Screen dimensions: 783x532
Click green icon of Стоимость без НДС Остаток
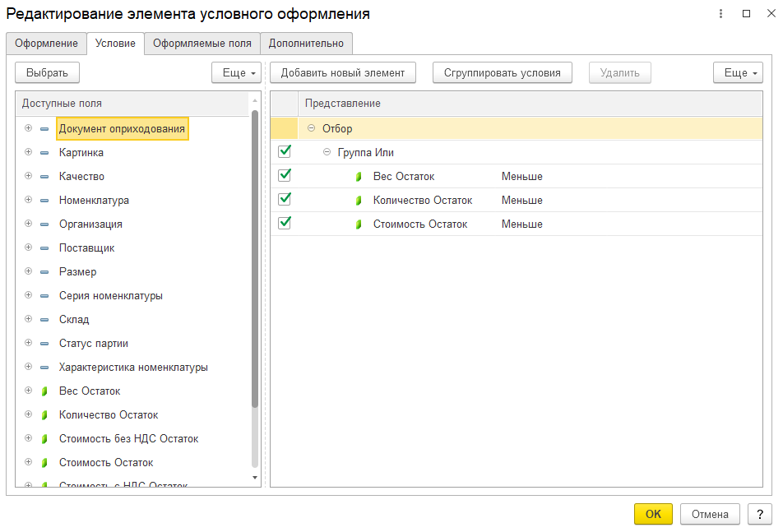[x=44, y=439]
